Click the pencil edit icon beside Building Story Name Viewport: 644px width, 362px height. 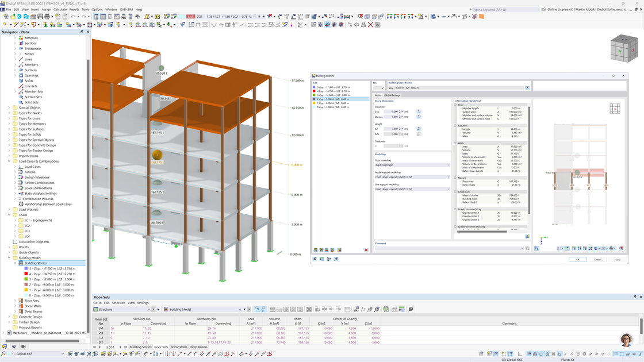point(527,86)
